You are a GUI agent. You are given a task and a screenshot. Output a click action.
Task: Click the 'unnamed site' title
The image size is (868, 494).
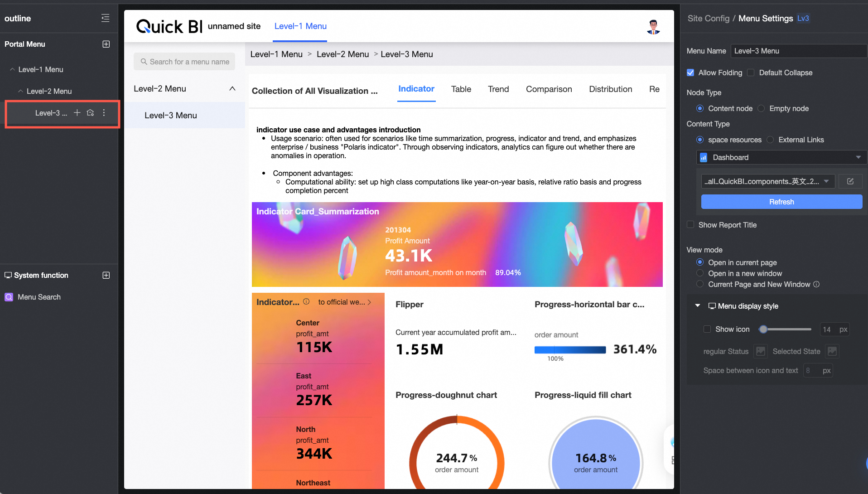click(234, 26)
